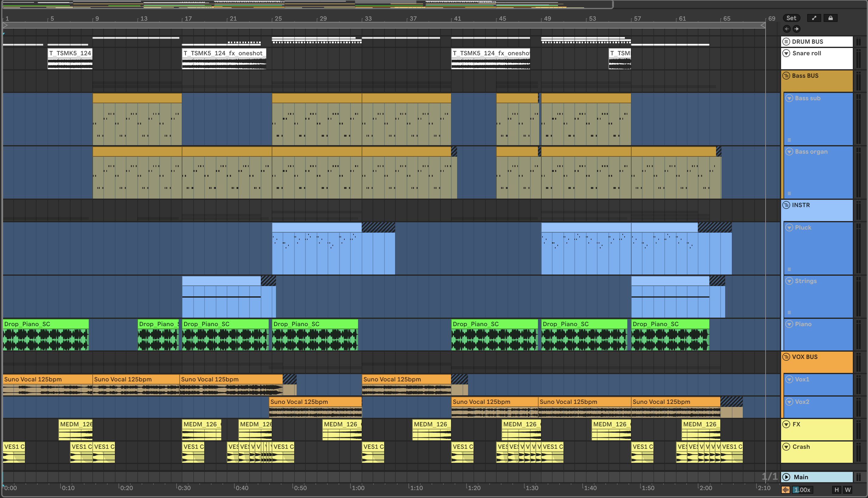Fold the Snare roll track
This screenshot has height=498, width=868.
click(787, 53)
